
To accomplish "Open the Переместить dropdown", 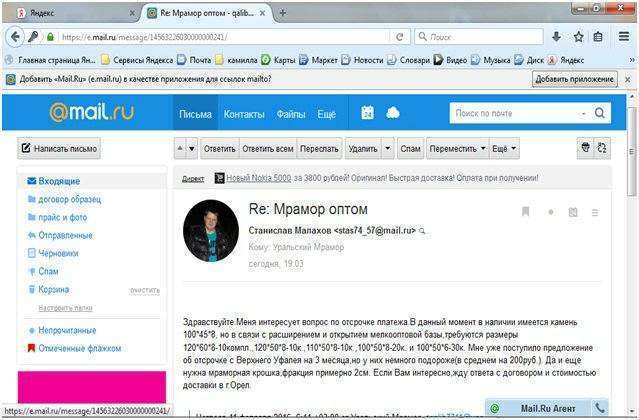I will pyautogui.click(x=458, y=149).
